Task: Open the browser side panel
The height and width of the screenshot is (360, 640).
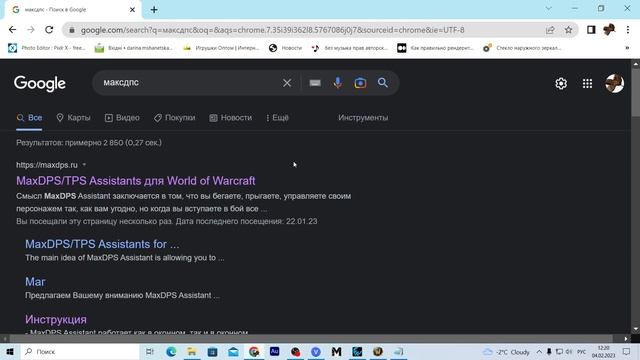Action: click(591, 30)
